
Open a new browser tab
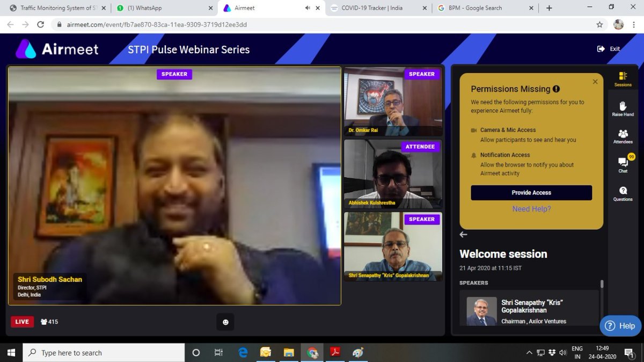tap(549, 8)
